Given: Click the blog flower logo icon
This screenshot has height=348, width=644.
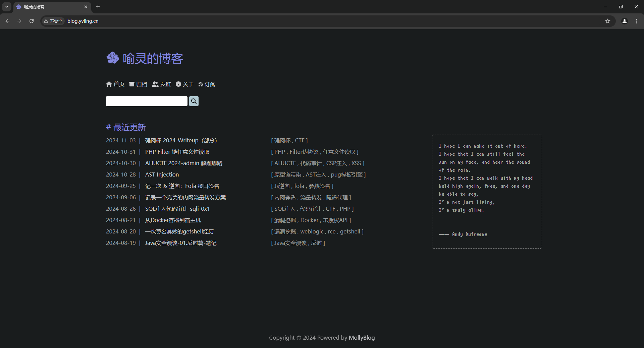Looking at the screenshot, I should [113, 58].
